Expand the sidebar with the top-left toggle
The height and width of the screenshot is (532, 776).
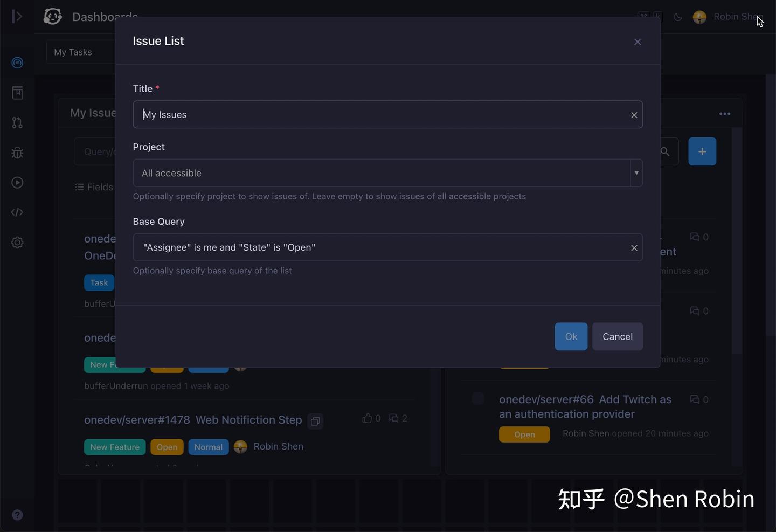click(17, 17)
